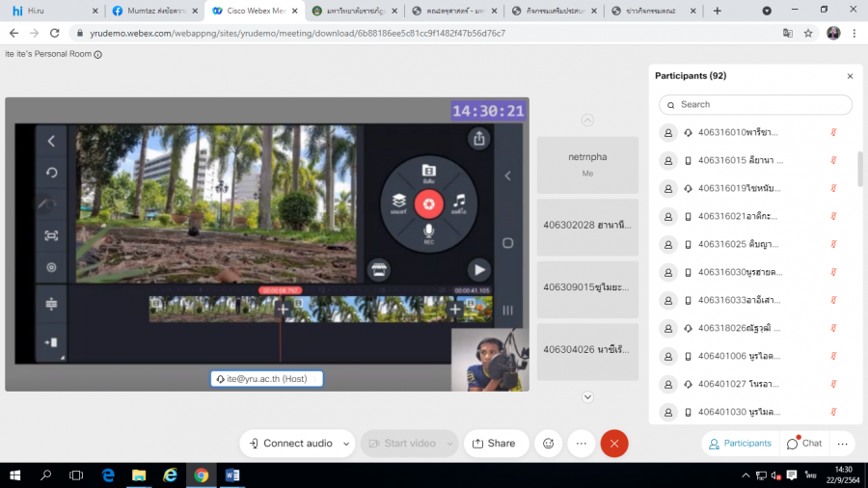The height and width of the screenshot is (488, 868).
Task: Click the red leave meeting button
Action: [x=614, y=444]
